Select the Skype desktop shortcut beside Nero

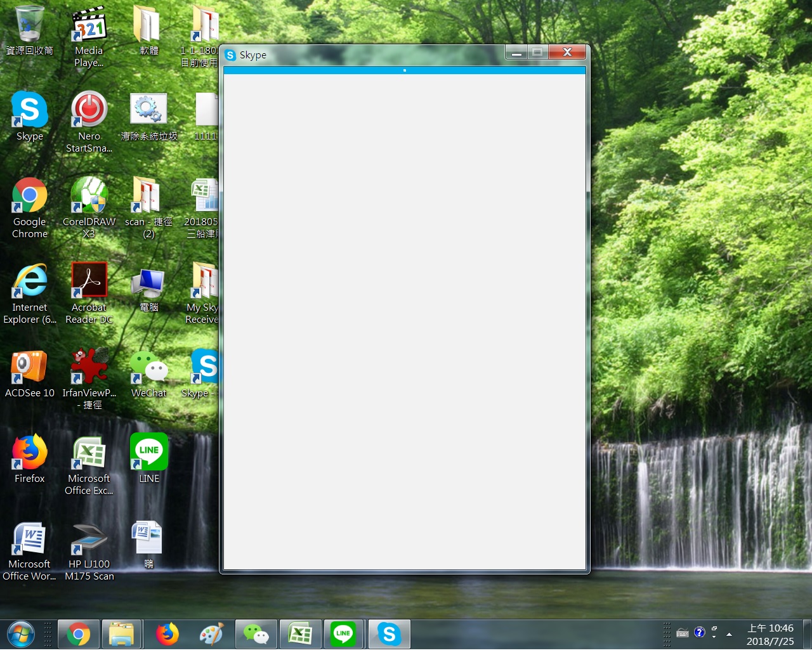click(29, 117)
